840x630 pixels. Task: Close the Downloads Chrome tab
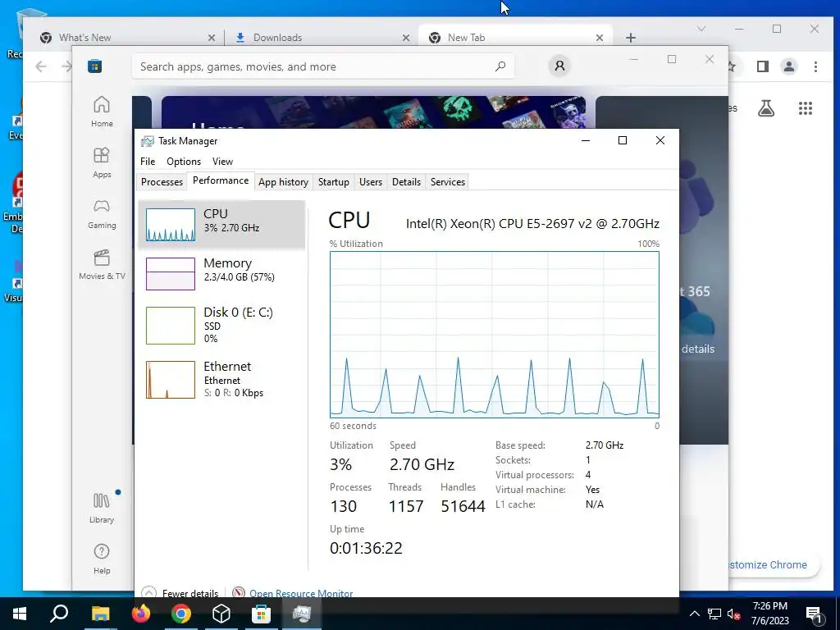406,38
